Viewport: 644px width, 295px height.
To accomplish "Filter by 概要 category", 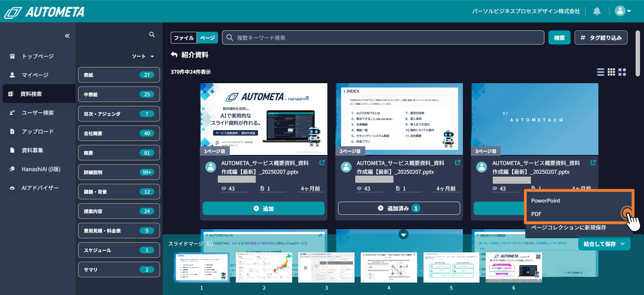I will coord(119,153).
